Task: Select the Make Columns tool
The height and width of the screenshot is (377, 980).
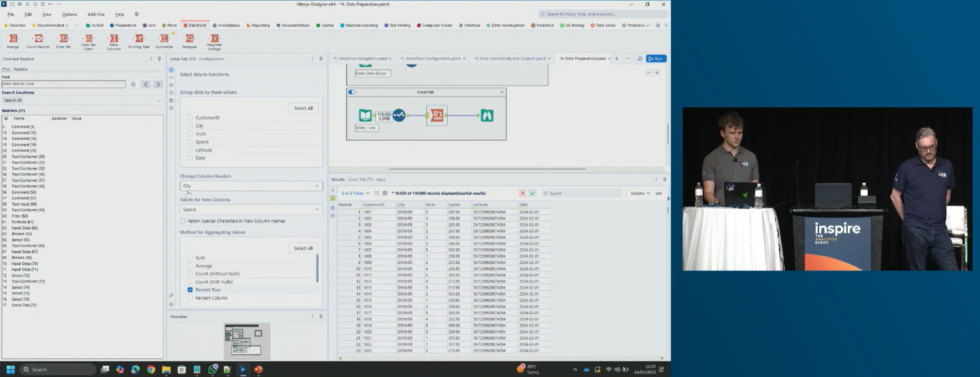Action: [114, 42]
